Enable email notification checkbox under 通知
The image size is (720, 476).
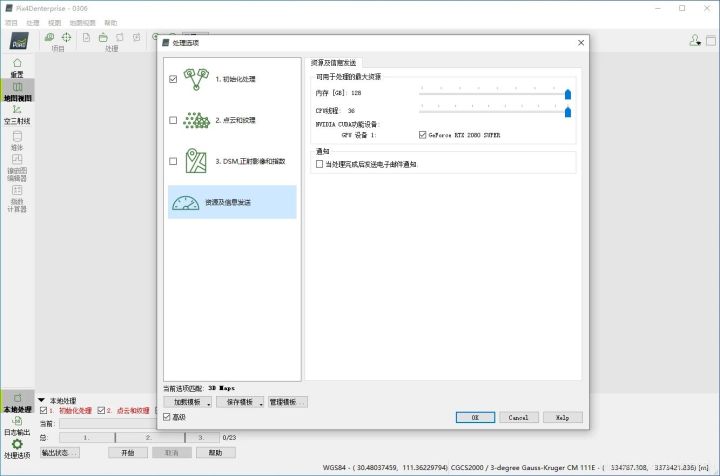[320, 164]
